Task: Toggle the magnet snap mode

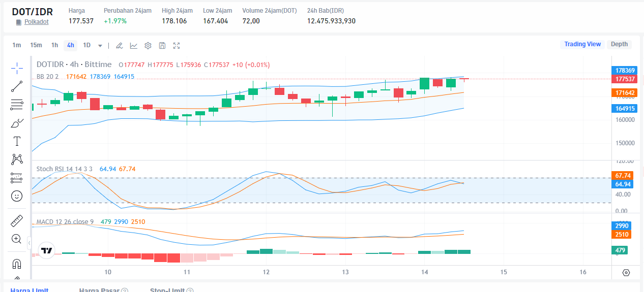Action: tap(17, 264)
